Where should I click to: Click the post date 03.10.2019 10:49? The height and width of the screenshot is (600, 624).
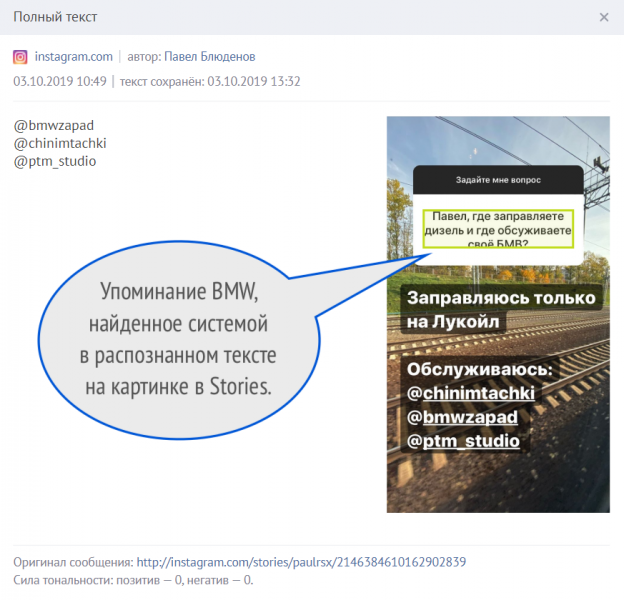pyautogui.click(x=60, y=81)
